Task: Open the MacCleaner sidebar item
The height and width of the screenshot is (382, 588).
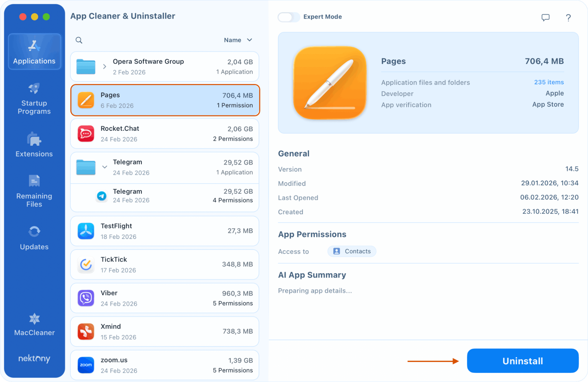Action: coord(34,324)
